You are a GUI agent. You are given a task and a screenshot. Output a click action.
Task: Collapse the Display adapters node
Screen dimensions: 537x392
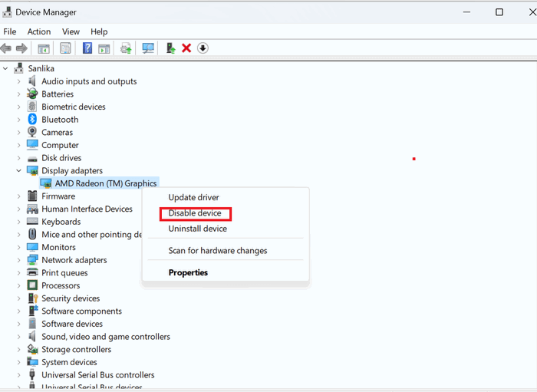[19, 170]
